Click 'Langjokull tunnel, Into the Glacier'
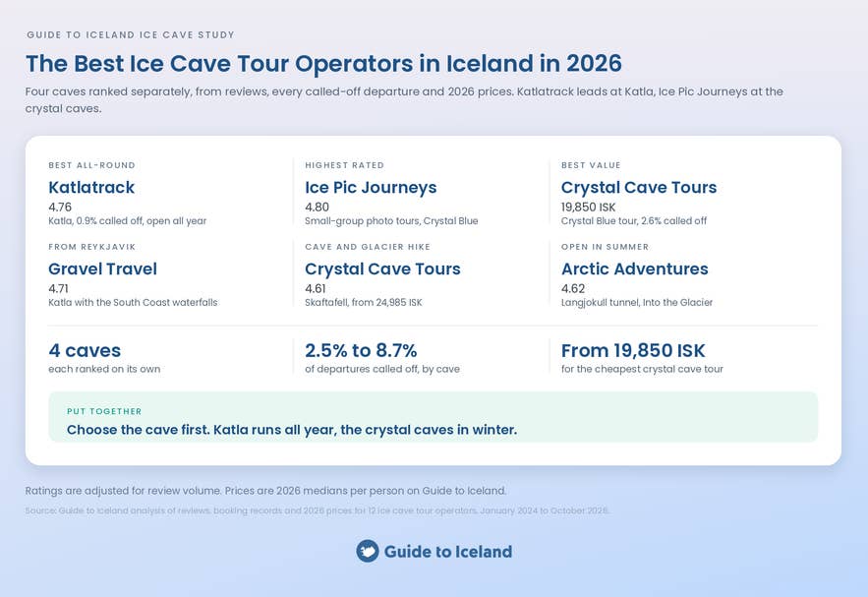Image resolution: width=868 pixels, height=597 pixels. [x=637, y=302]
